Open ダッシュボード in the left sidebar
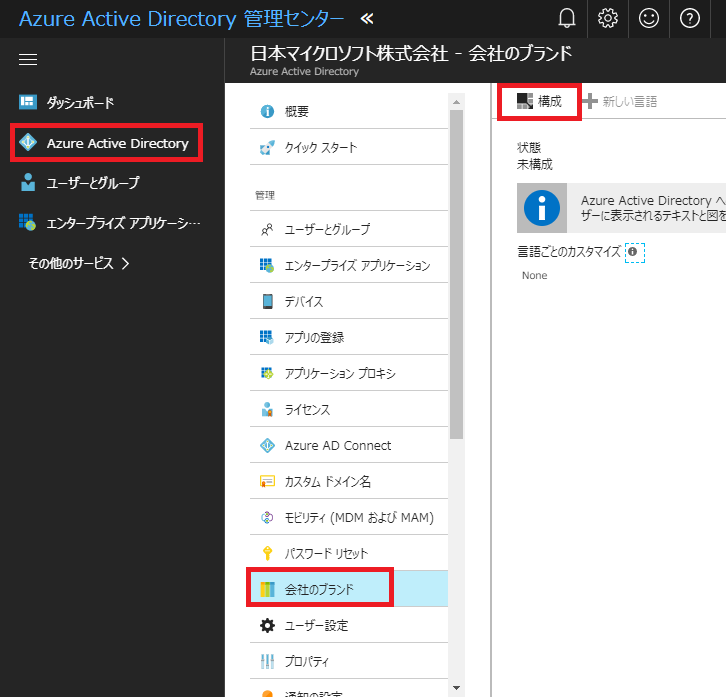This screenshot has height=697, width=726. 80,102
